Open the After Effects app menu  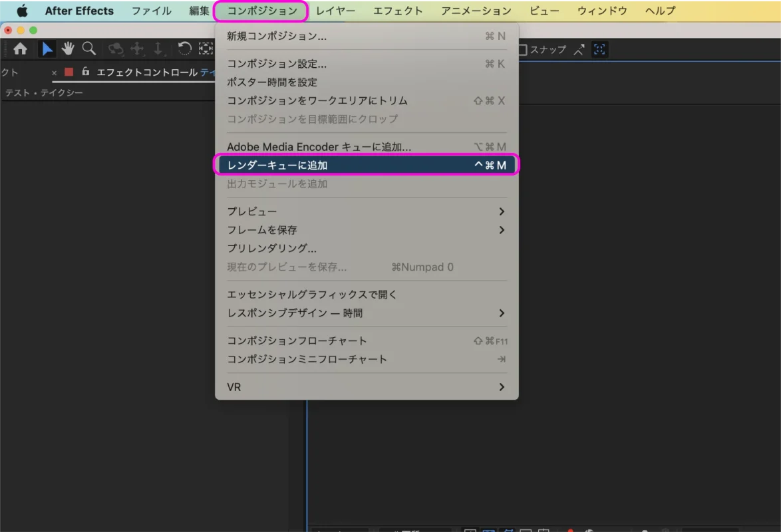(79, 11)
